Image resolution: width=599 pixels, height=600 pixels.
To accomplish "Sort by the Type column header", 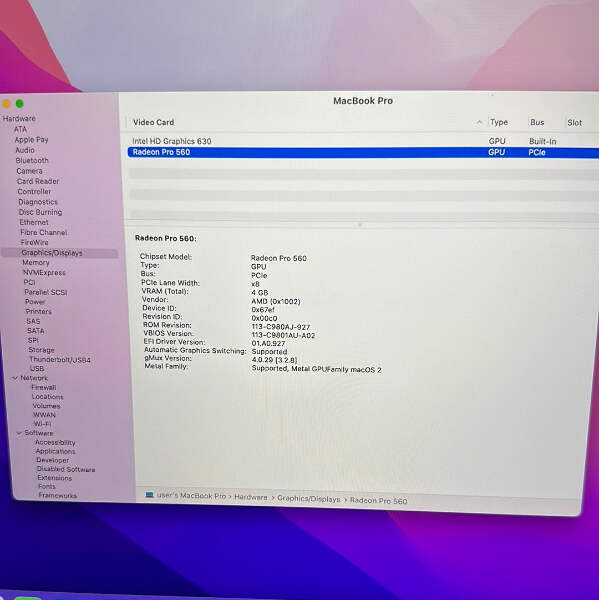I will point(499,122).
